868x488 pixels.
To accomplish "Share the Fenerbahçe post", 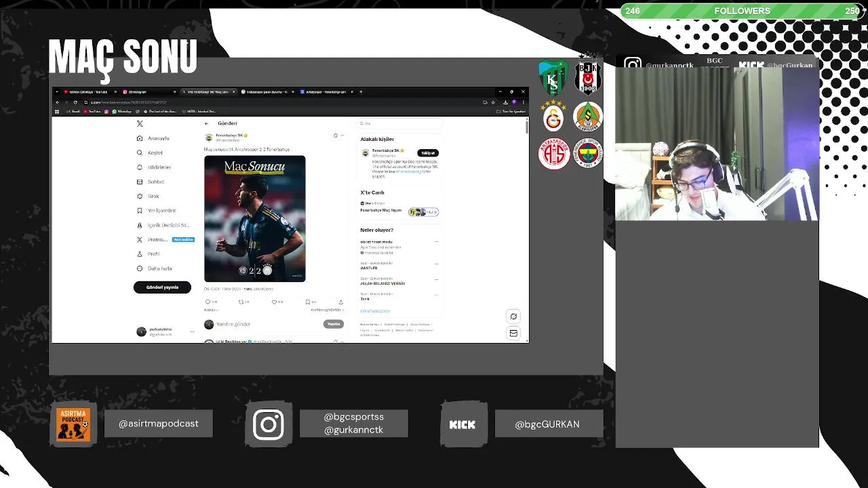I will pos(340,302).
